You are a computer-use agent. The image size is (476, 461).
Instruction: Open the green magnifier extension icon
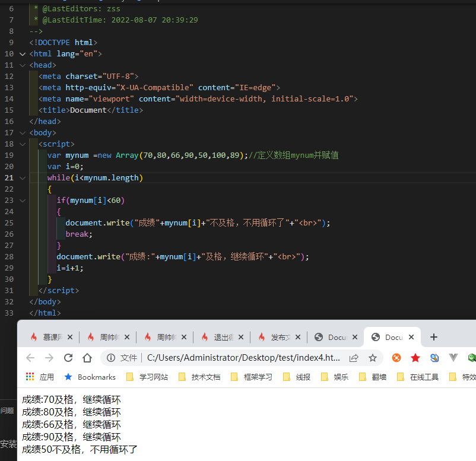pos(472,358)
